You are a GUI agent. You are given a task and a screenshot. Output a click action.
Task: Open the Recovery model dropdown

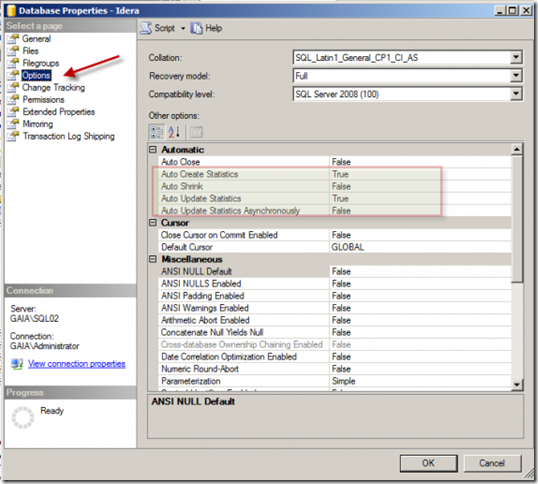[516, 75]
